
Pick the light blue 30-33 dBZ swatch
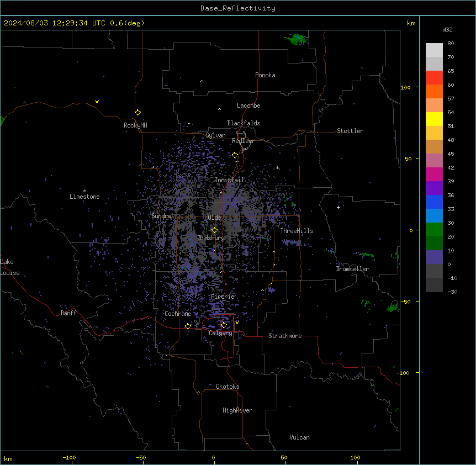[x=434, y=216]
